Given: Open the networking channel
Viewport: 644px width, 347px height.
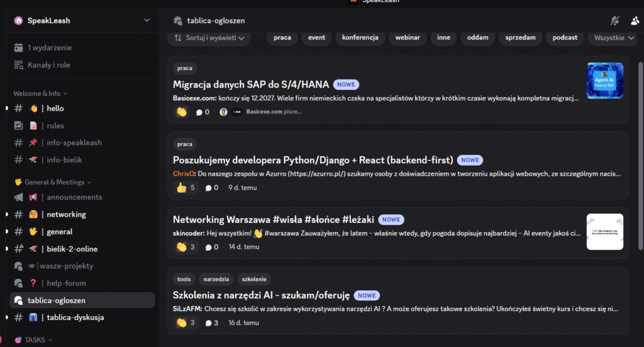Looking at the screenshot, I should [x=82, y=215].
